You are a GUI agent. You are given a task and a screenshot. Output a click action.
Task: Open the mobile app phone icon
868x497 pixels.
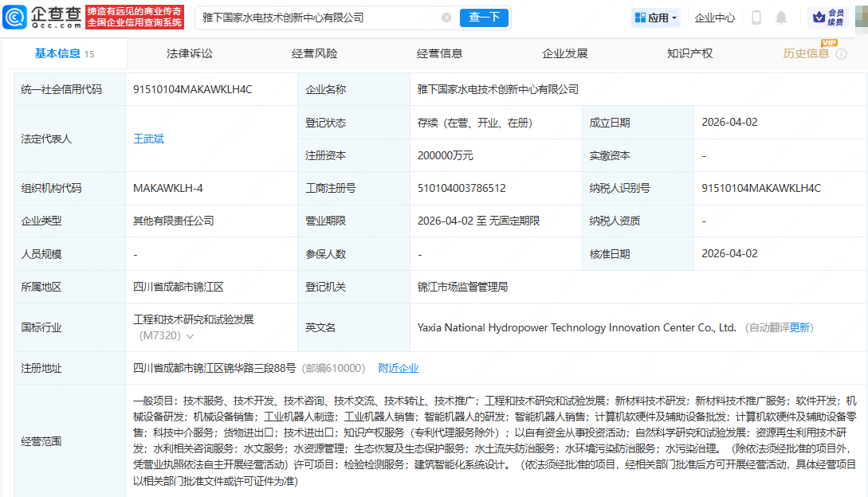pos(756,17)
